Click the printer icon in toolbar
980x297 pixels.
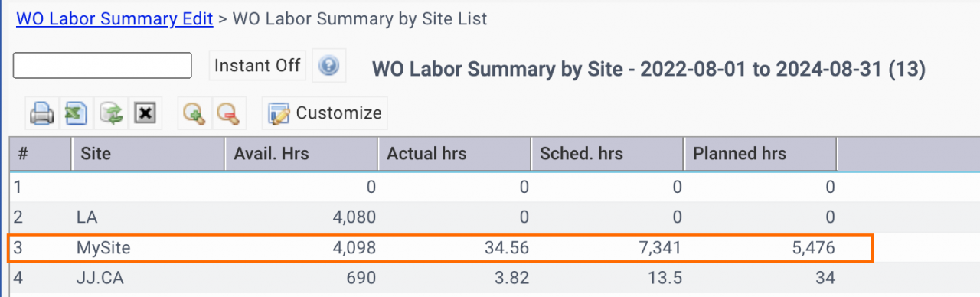pyautogui.click(x=41, y=113)
